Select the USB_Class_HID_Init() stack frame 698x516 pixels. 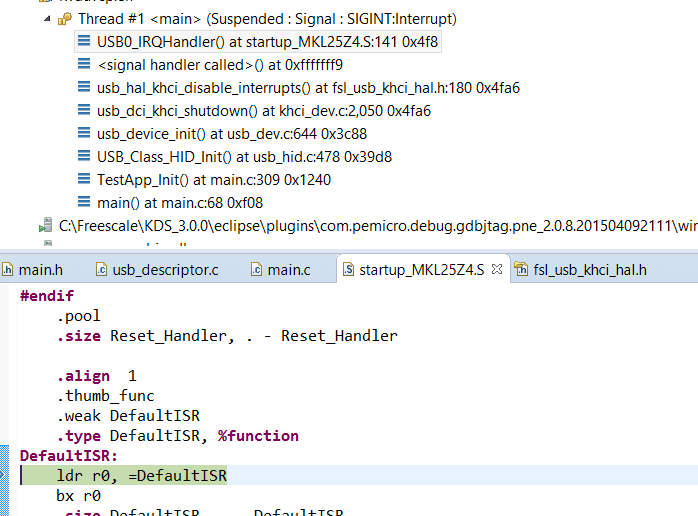click(244, 157)
